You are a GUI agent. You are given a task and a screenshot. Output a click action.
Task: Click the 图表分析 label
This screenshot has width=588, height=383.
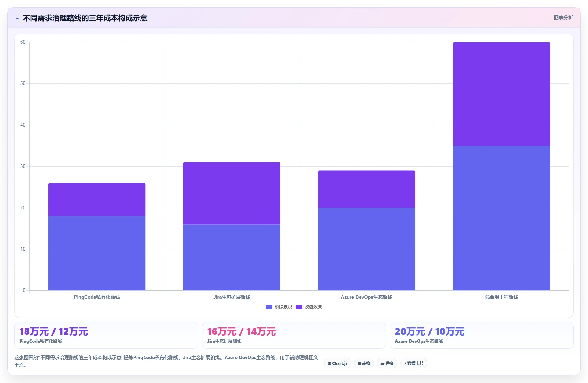[x=563, y=18]
